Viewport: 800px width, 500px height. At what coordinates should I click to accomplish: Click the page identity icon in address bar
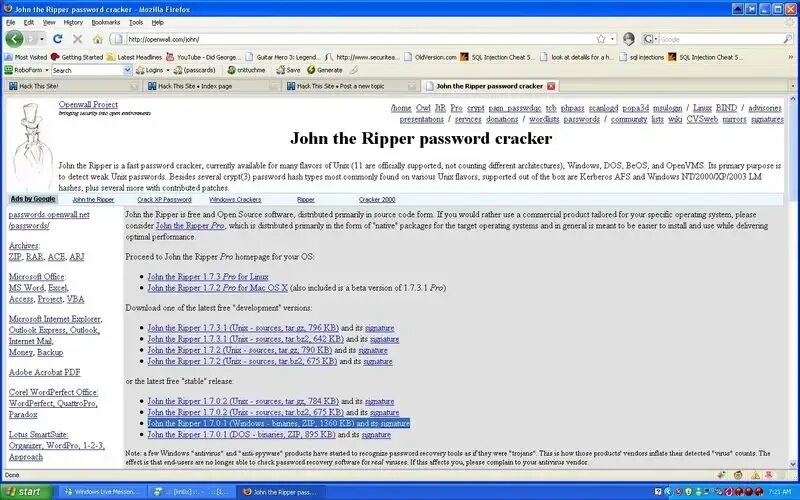click(118, 39)
